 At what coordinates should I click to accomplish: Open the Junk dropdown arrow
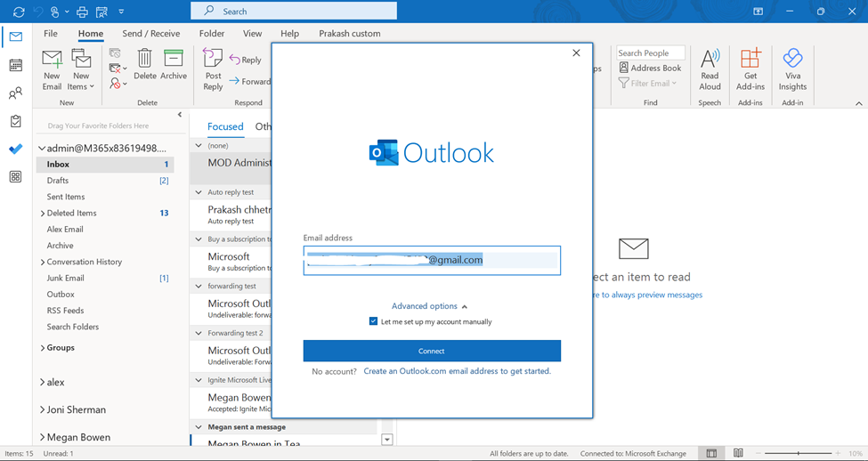click(x=126, y=84)
